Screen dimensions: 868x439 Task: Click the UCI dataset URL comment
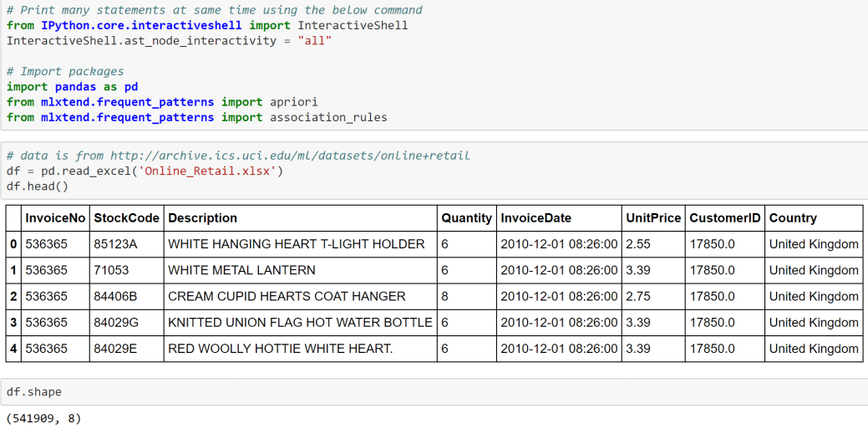pos(238,156)
